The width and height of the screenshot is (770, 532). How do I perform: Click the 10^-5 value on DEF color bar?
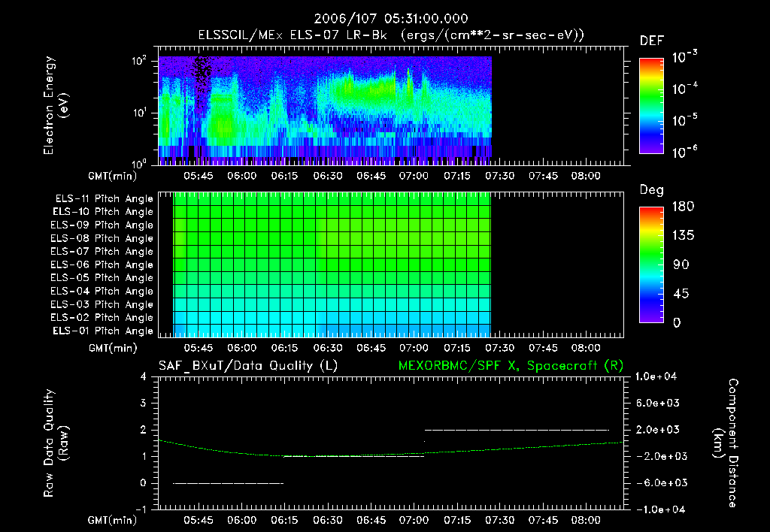tap(684, 119)
